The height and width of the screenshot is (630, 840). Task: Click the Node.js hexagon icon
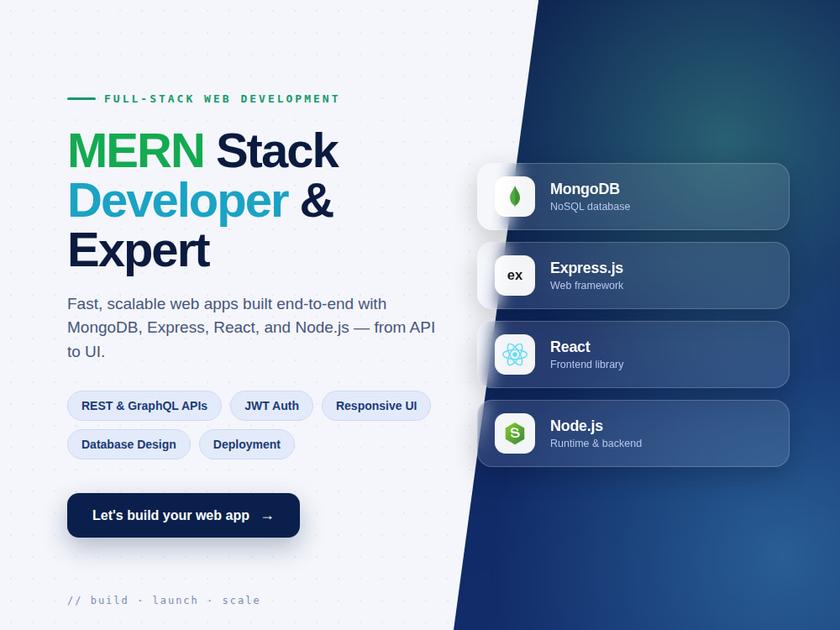(514, 433)
